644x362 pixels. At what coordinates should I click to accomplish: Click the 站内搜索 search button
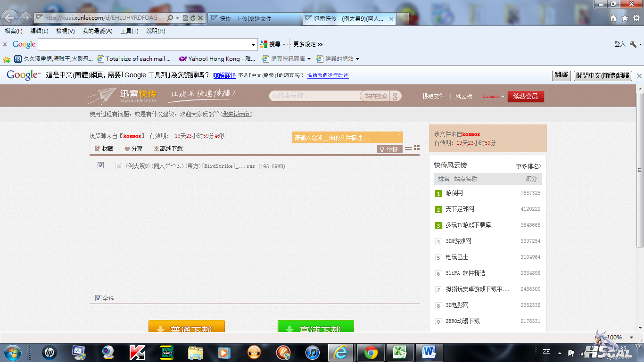click(376, 96)
